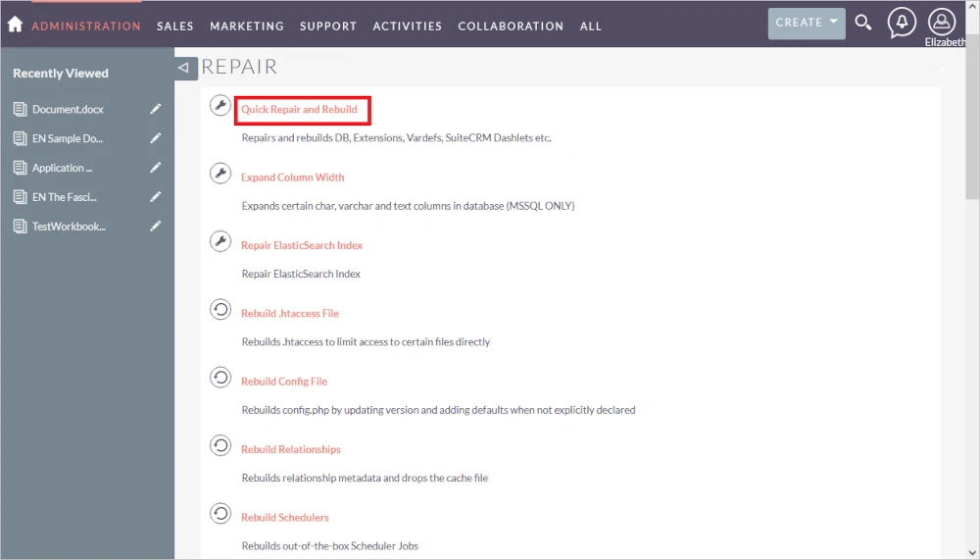
Task: Click the REPAIR page title
Action: point(239,67)
